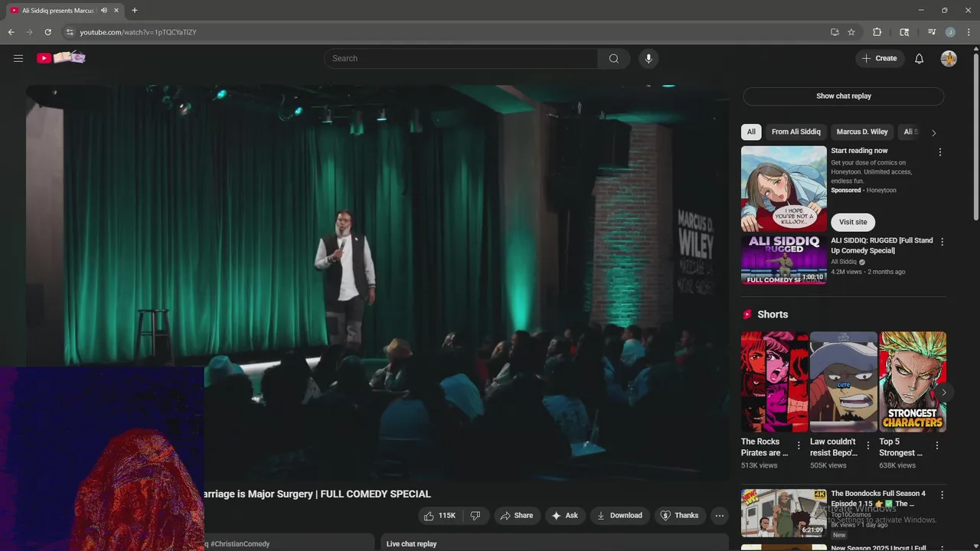Open options for Law couldn't resist short

click(867, 445)
